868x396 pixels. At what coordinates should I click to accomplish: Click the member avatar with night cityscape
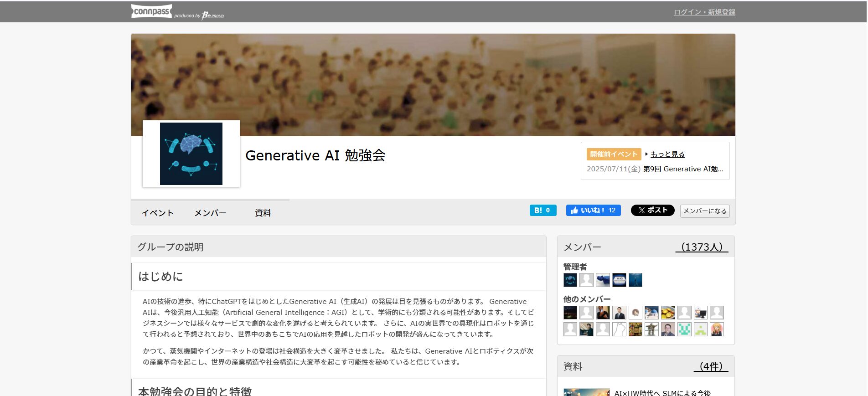point(570,313)
